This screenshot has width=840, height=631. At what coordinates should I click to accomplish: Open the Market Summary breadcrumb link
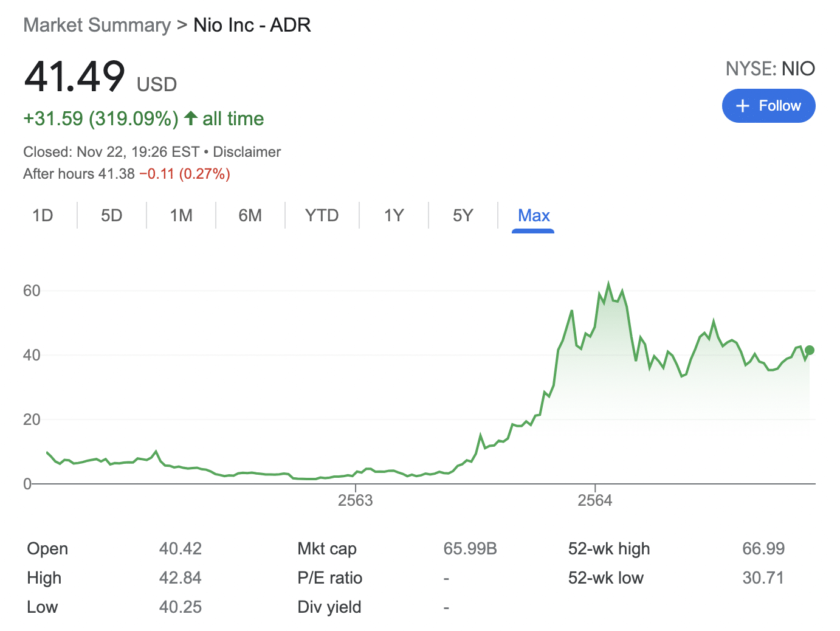(x=97, y=25)
